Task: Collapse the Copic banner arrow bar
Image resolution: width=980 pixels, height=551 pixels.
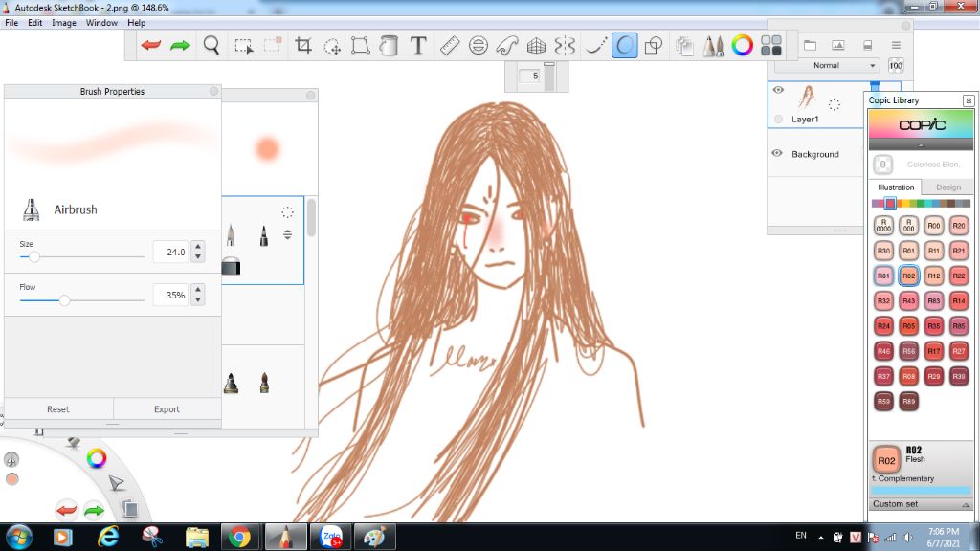Action: pos(921,145)
